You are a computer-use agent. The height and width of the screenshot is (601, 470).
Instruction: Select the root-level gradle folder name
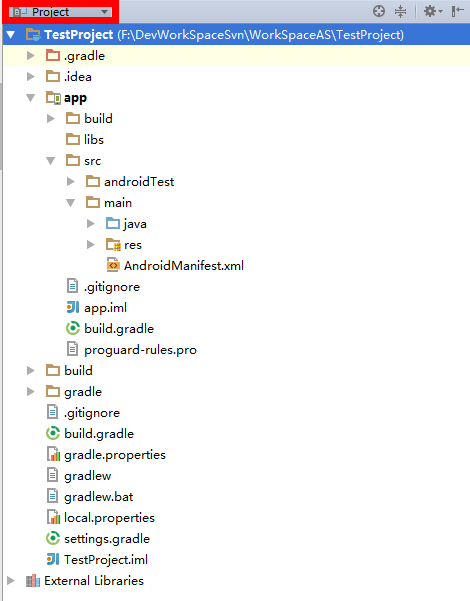point(83,392)
